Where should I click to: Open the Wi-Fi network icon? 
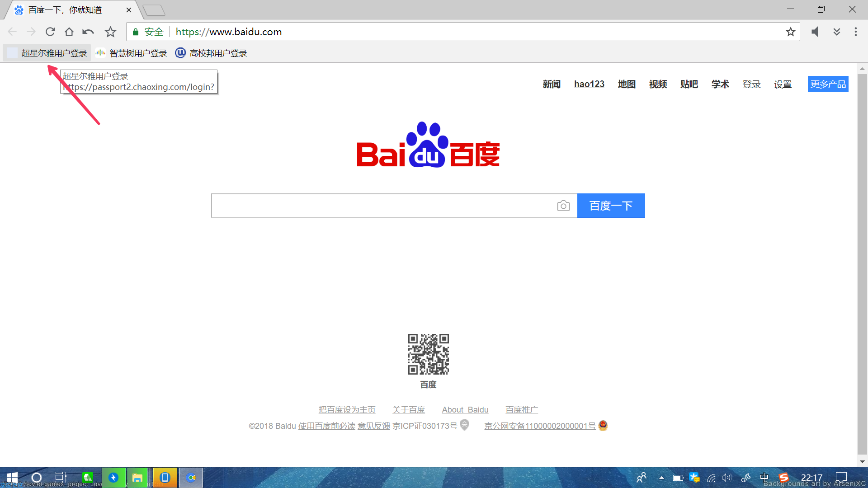click(x=711, y=478)
